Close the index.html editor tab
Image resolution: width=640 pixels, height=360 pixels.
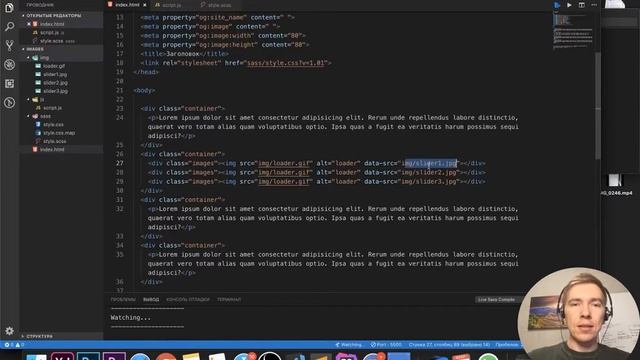tap(145, 5)
